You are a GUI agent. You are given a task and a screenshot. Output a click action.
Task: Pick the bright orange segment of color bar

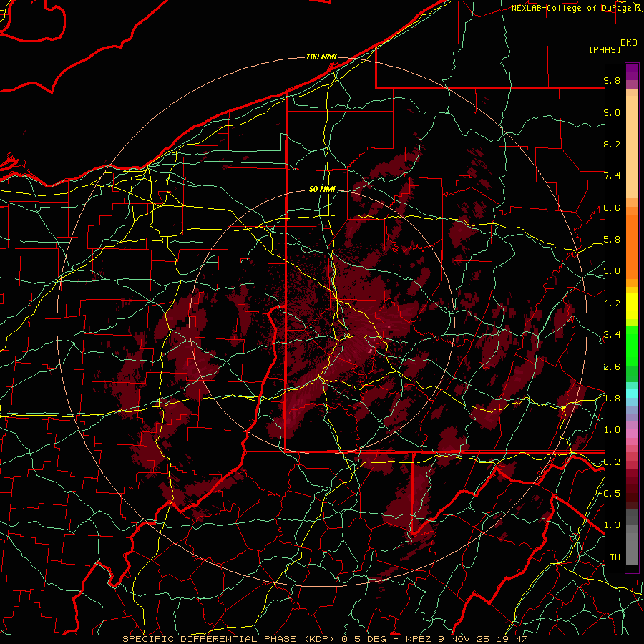[x=632, y=246]
